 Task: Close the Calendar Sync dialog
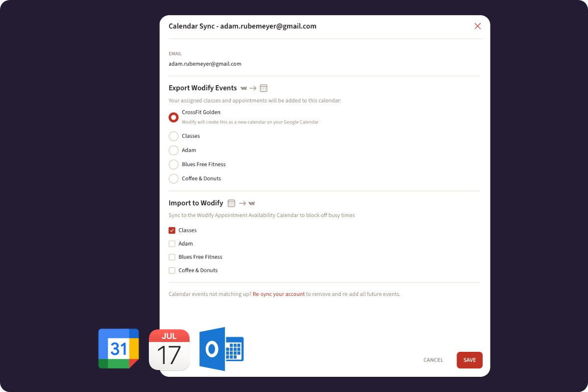pos(477,26)
